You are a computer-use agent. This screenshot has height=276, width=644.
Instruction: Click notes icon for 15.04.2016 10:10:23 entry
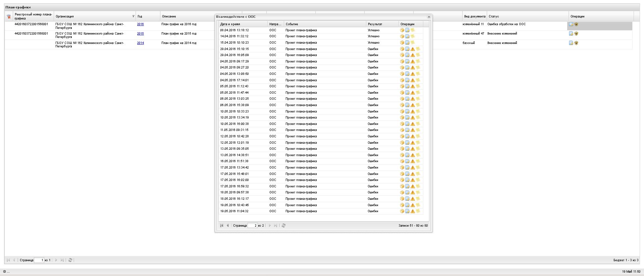pos(413,43)
